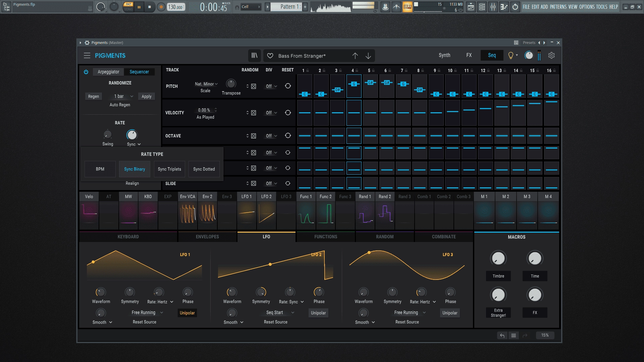644x362 pixels.
Task: Randomize the Octave track dice icon
Action: (x=254, y=136)
